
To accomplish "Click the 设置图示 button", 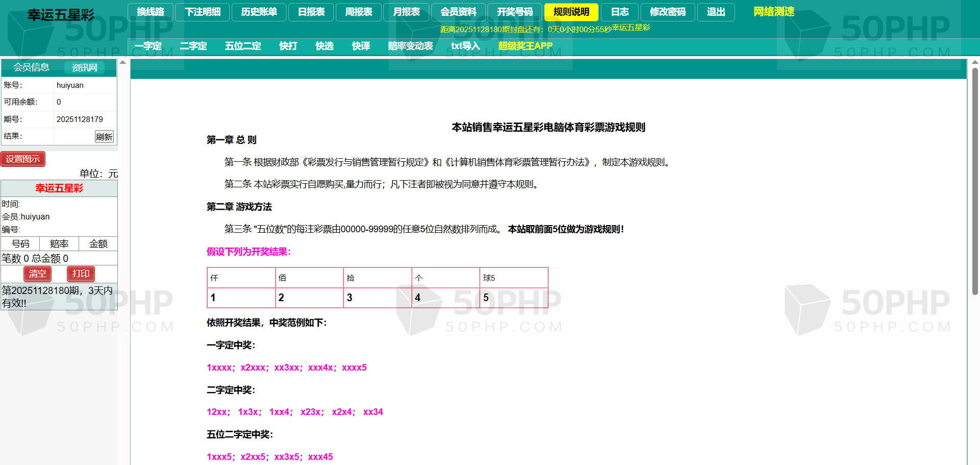I will (23, 159).
